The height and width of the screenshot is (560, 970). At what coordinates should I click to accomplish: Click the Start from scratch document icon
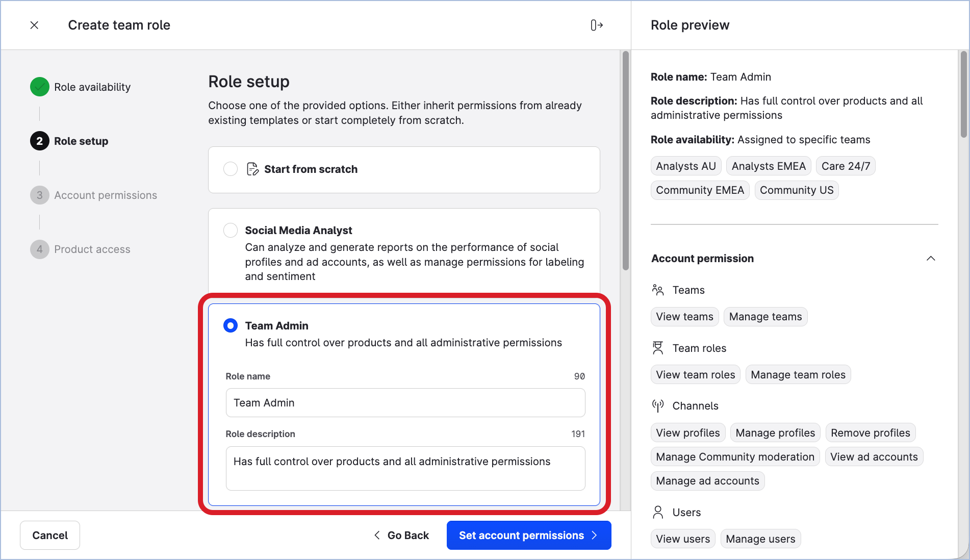click(x=252, y=169)
